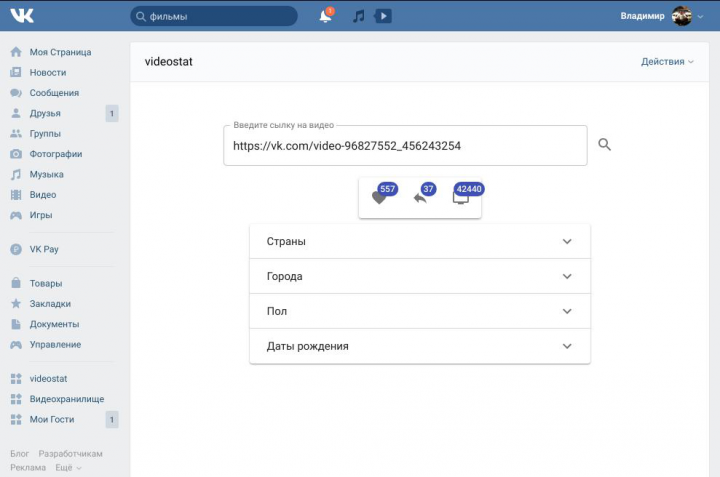This screenshot has width=720, height=477.
Task: Click the news icon beside Новости
Action: (16, 72)
